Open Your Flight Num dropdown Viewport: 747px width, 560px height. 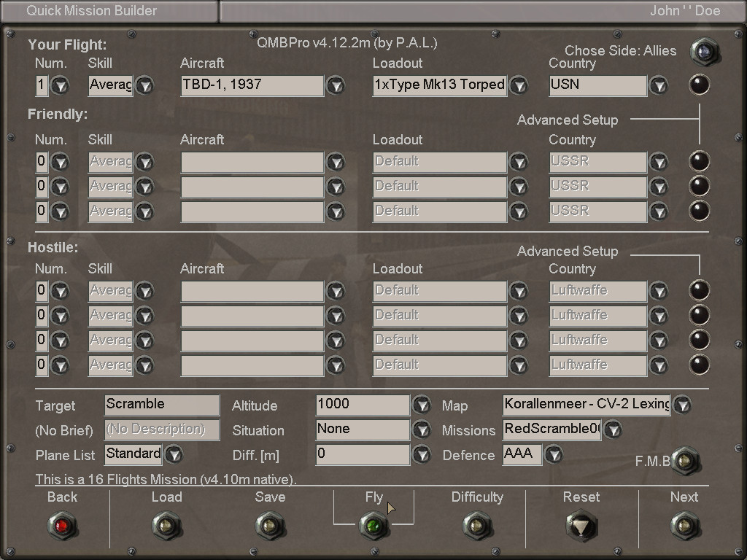pyautogui.click(x=60, y=85)
